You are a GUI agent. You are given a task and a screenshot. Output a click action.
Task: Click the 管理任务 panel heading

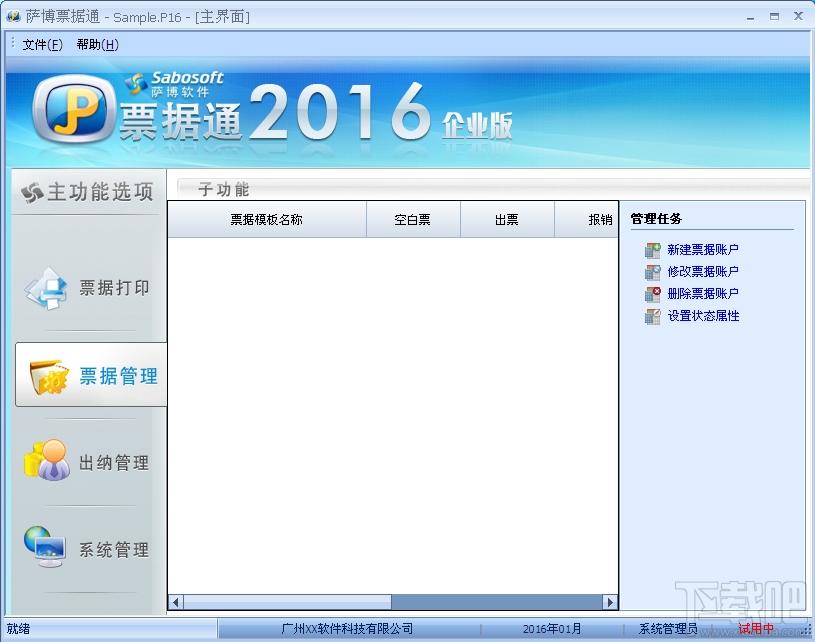[656, 219]
